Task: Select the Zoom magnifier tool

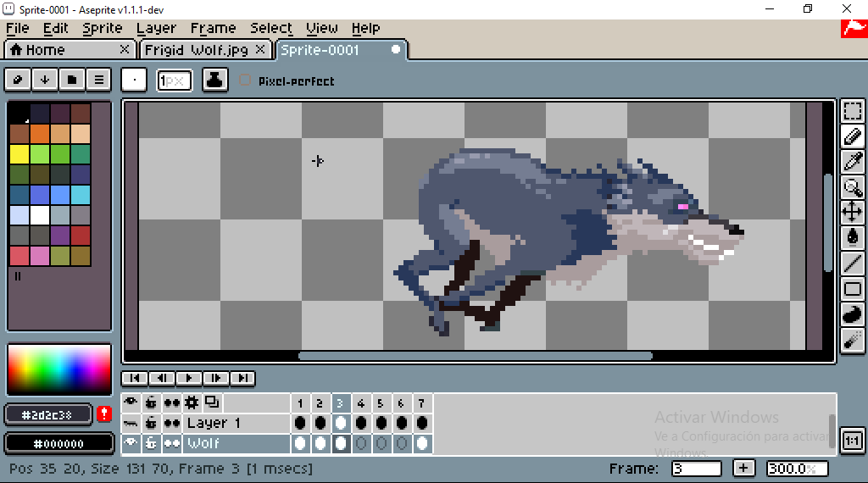Action: [853, 187]
